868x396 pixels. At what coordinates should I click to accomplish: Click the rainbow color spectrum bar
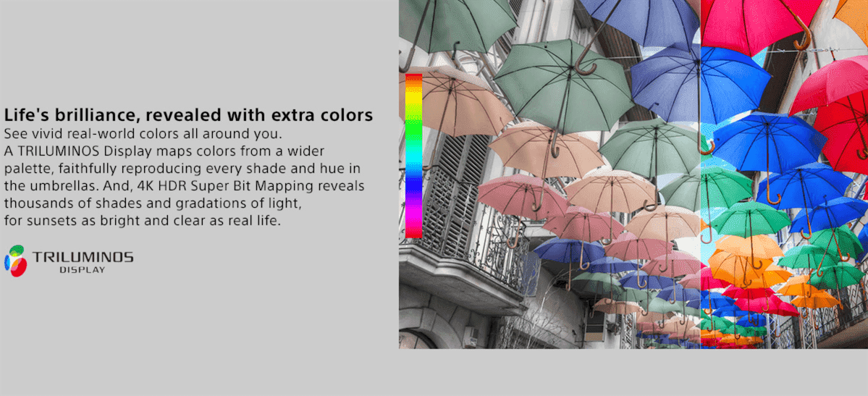tap(413, 156)
